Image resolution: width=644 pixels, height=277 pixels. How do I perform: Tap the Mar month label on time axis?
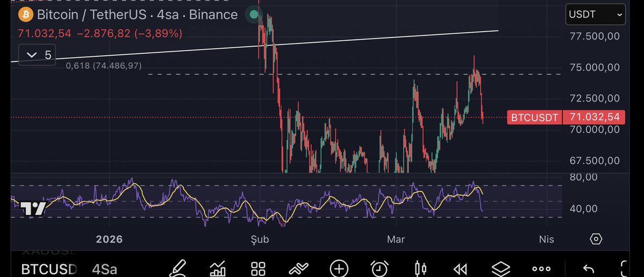[x=396, y=239]
